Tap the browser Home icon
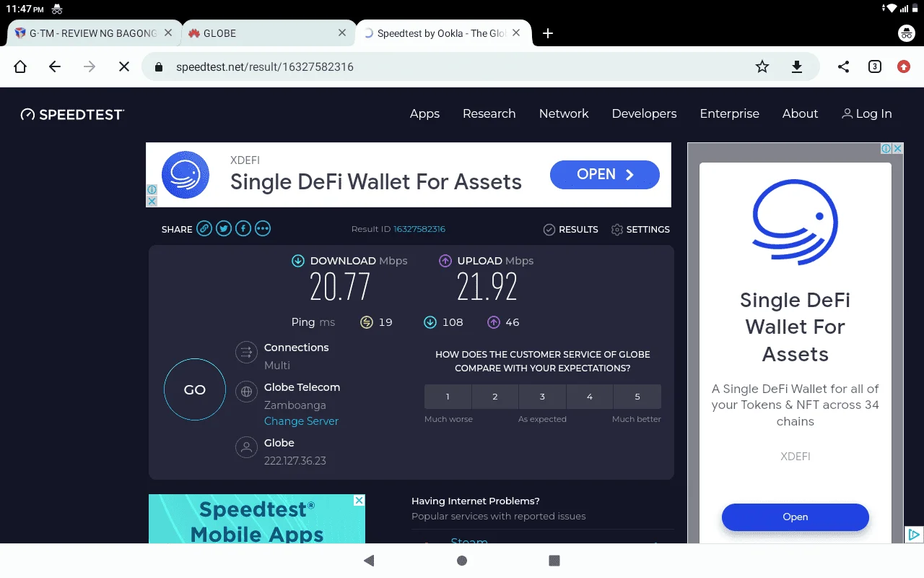Viewport: 924px width, 578px height. click(20, 66)
